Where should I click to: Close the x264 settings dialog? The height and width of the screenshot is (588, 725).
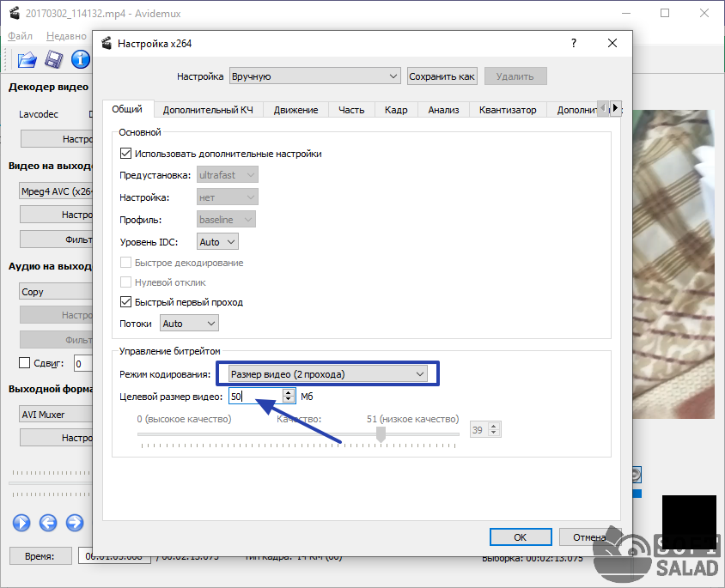tap(612, 44)
